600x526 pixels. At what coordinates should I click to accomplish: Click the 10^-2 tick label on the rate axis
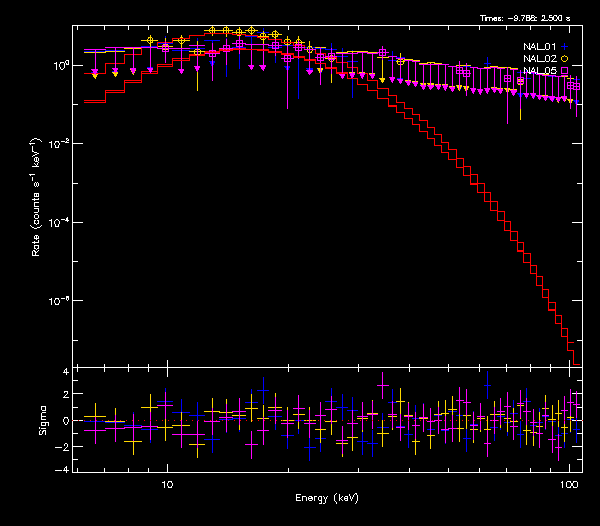click(59, 144)
